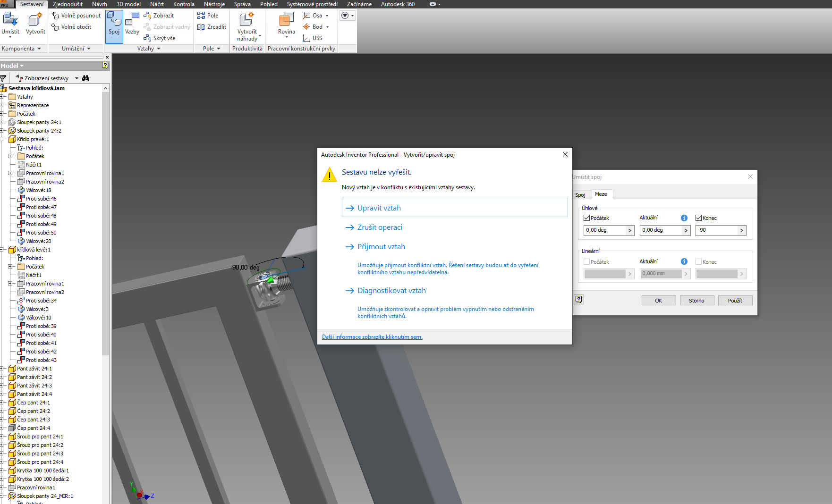Open the Pohled ribbon tab

pyautogui.click(x=269, y=4)
